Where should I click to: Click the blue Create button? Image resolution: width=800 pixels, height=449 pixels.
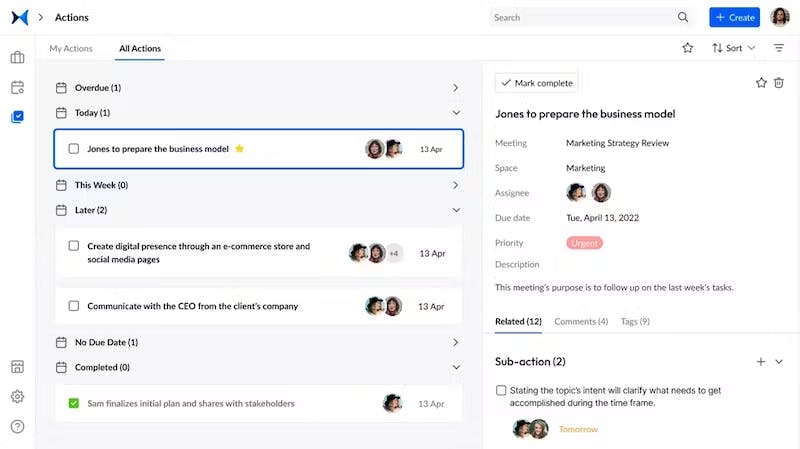point(734,17)
